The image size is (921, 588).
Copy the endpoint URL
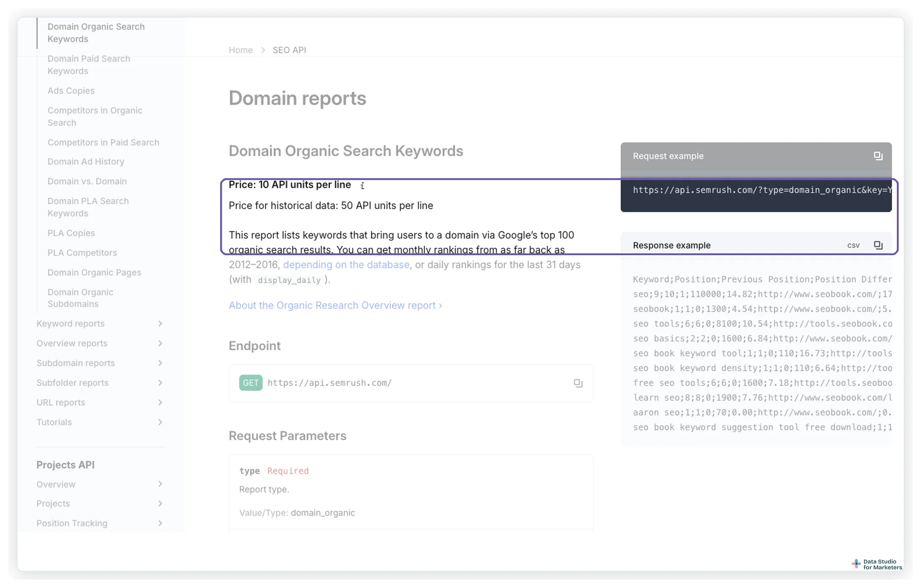pos(578,383)
